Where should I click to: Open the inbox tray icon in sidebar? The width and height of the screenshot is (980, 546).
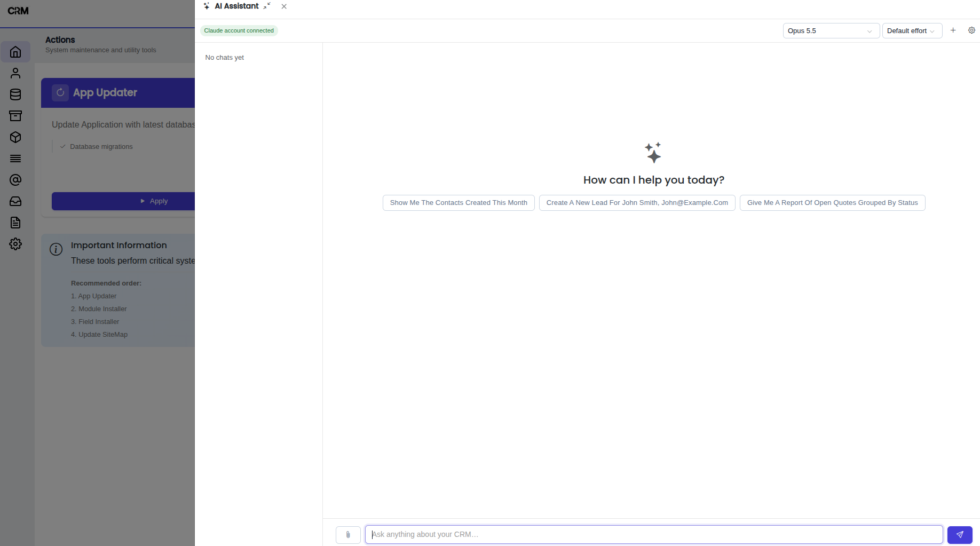15,201
